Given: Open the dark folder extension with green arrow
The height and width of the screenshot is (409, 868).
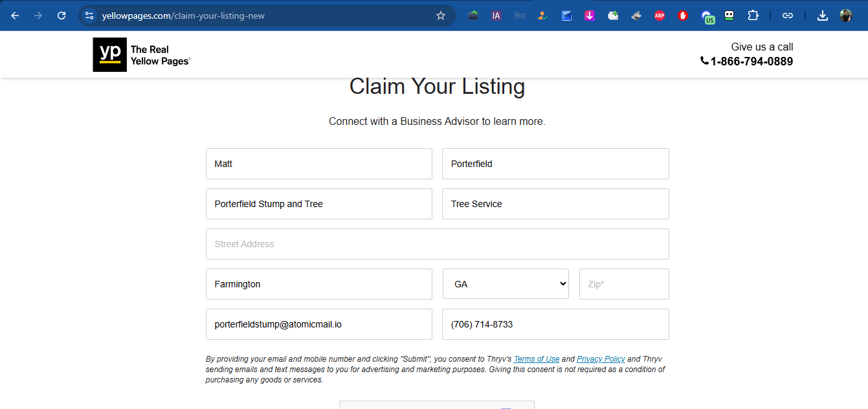Looking at the screenshot, I should 473,16.
